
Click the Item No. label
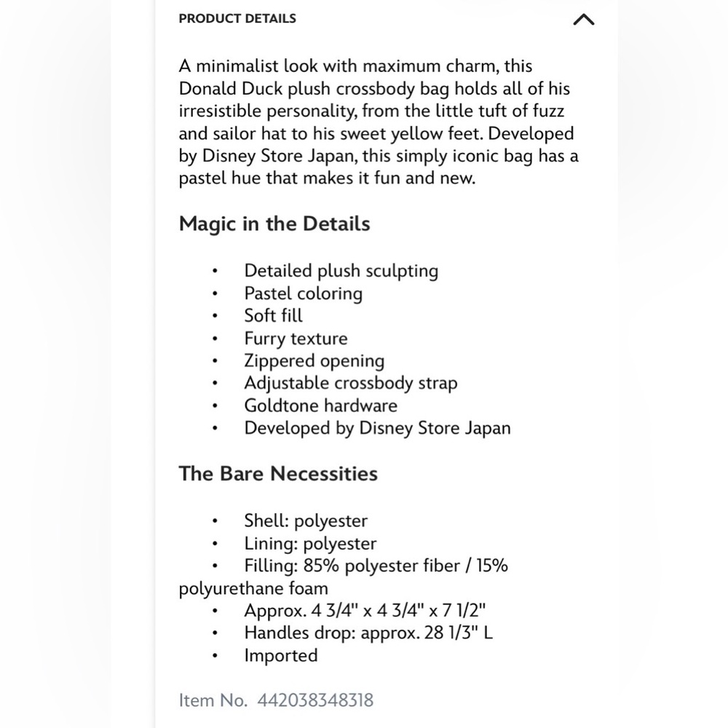pyautogui.click(x=213, y=700)
